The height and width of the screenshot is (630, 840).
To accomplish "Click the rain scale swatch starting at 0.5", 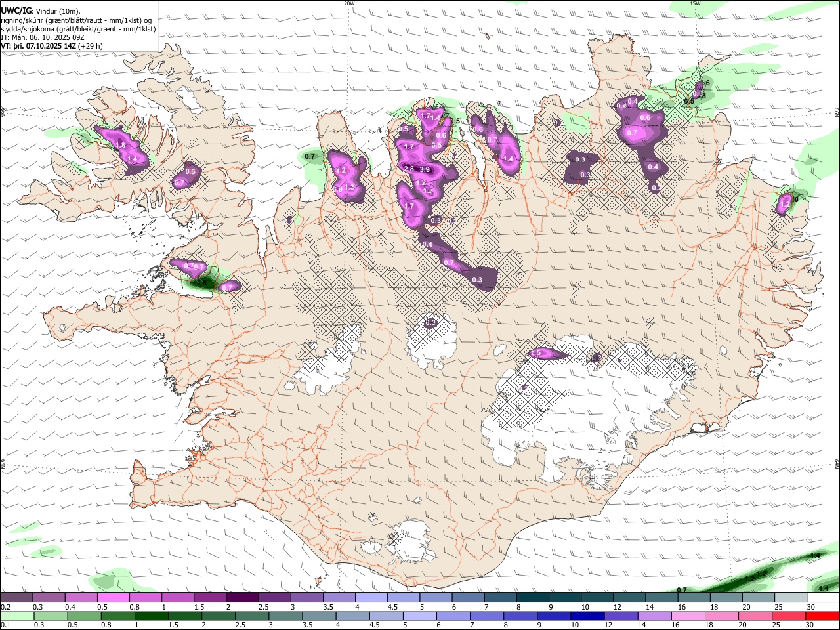I will point(84,616).
